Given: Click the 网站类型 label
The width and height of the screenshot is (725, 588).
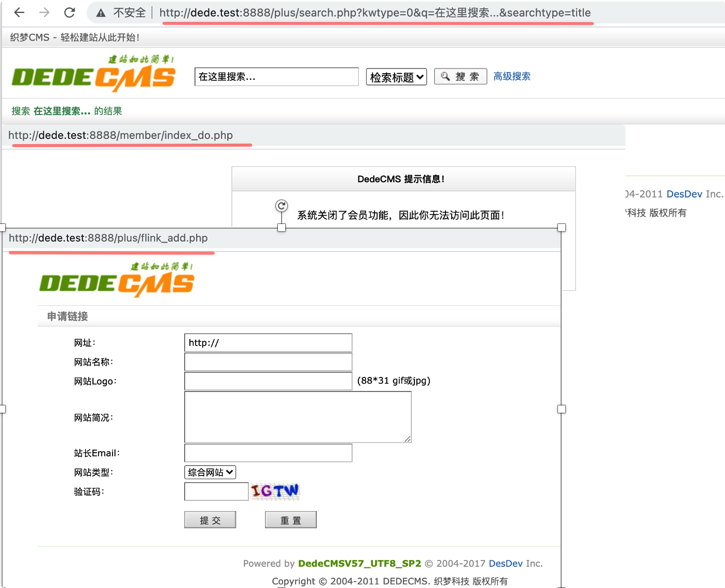Looking at the screenshot, I should [93, 472].
